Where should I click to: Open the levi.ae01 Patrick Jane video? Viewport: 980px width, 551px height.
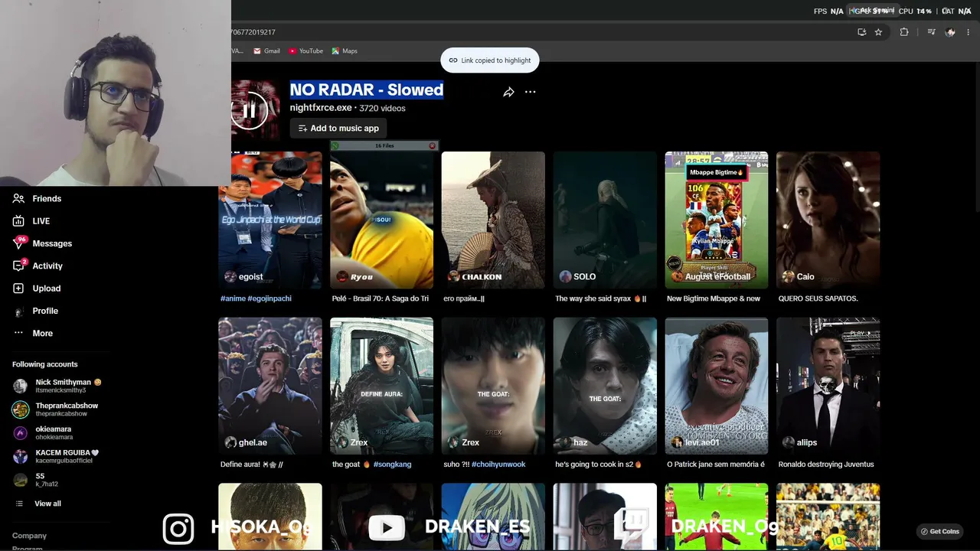pyautogui.click(x=717, y=386)
